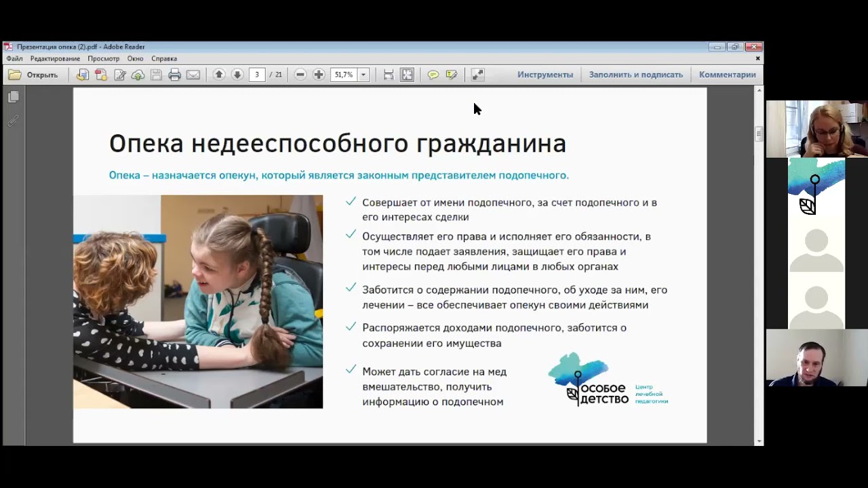Zoom out with minus button

coord(300,75)
